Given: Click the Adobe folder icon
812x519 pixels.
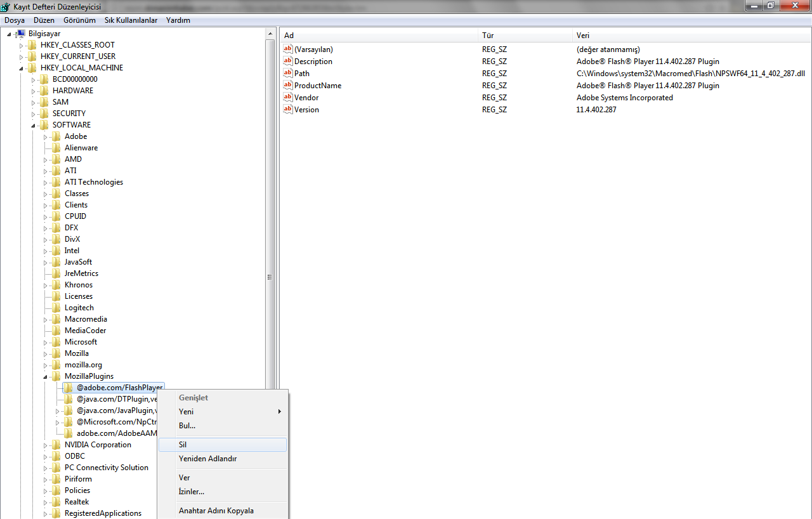Looking at the screenshot, I should 56,136.
